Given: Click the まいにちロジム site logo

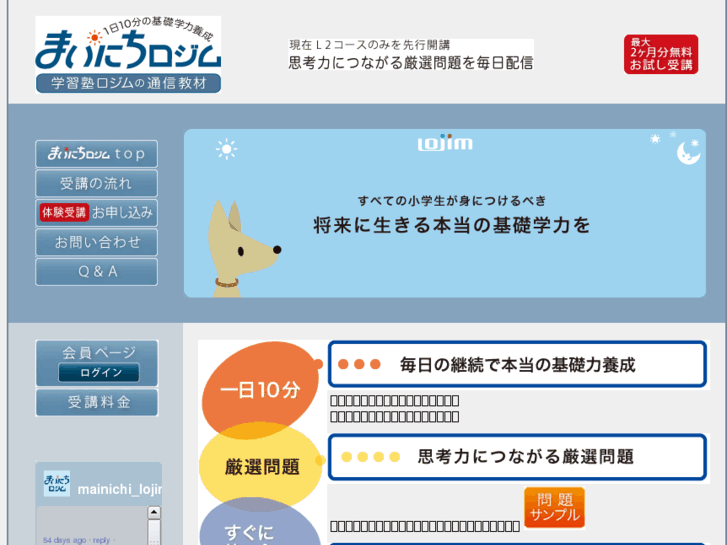Looking at the screenshot, I should [x=128, y=55].
